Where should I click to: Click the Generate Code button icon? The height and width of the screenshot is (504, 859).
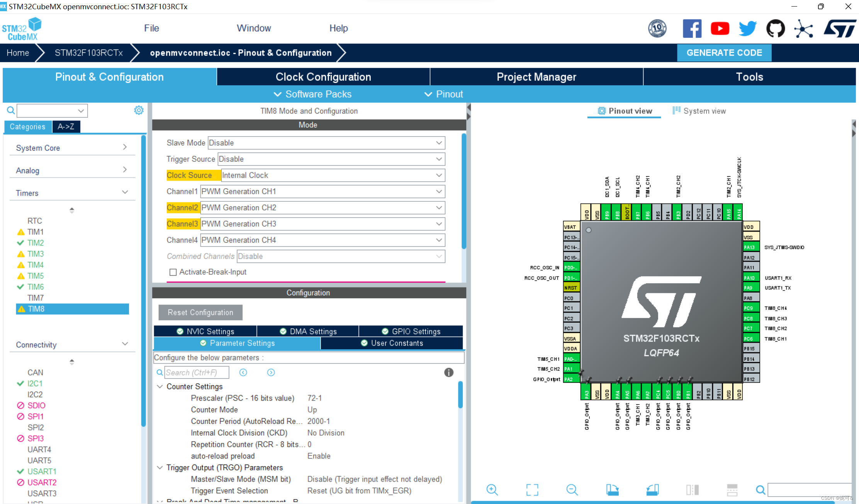725,53
